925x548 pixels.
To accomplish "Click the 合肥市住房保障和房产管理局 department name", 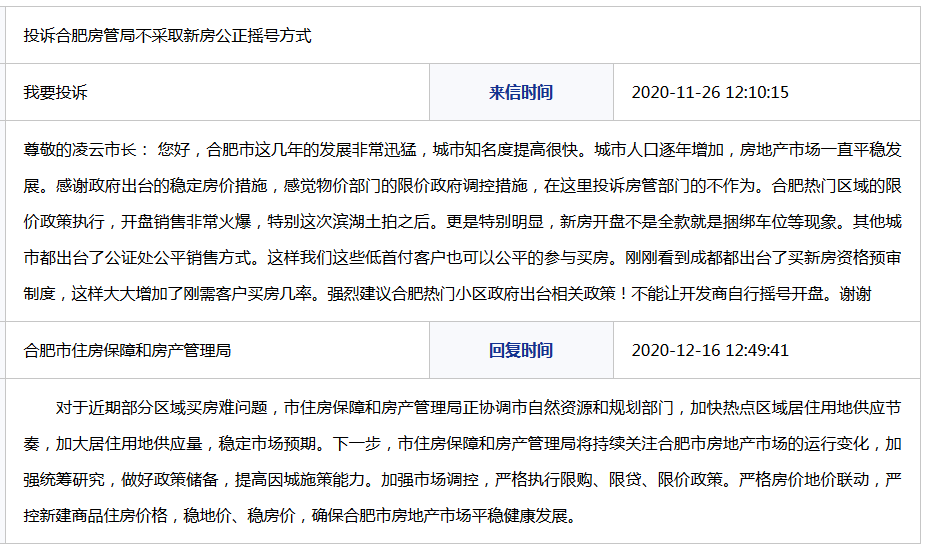I will (x=128, y=351).
